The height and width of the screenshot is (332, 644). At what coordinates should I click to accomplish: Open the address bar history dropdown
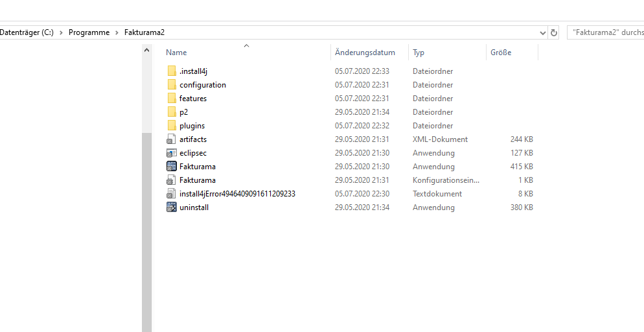[x=542, y=33]
